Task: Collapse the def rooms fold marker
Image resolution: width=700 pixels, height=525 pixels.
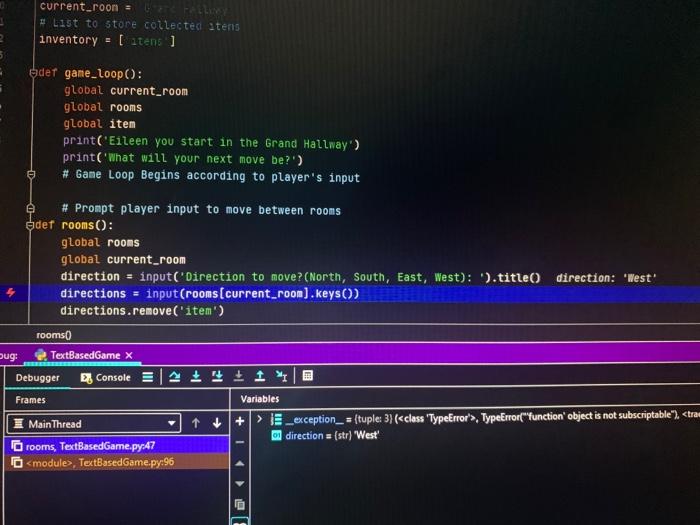Action: click(30, 225)
